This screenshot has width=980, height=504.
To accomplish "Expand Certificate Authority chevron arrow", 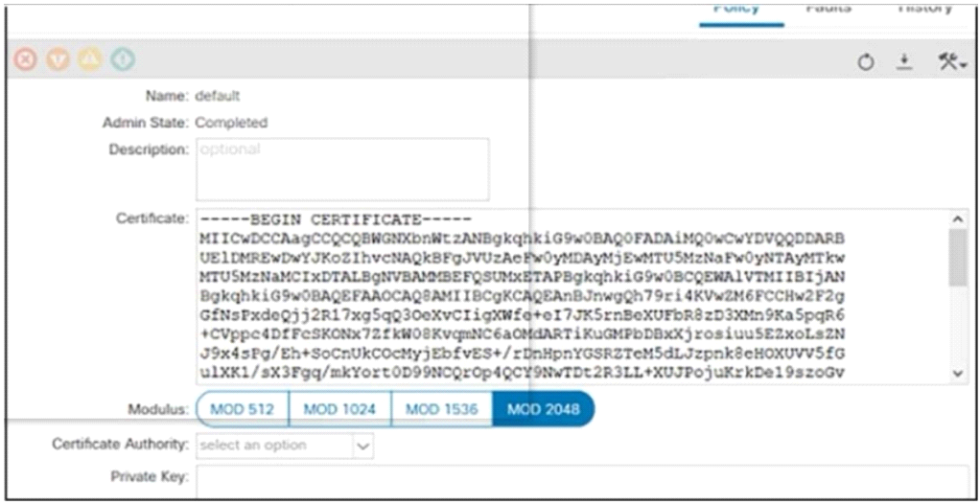I will click(363, 446).
